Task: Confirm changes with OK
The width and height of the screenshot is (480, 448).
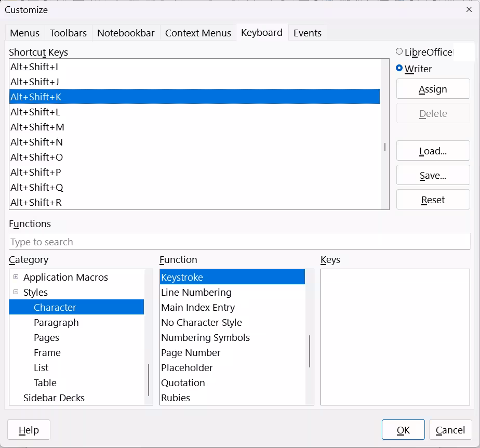Action: [x=403, y=430]
